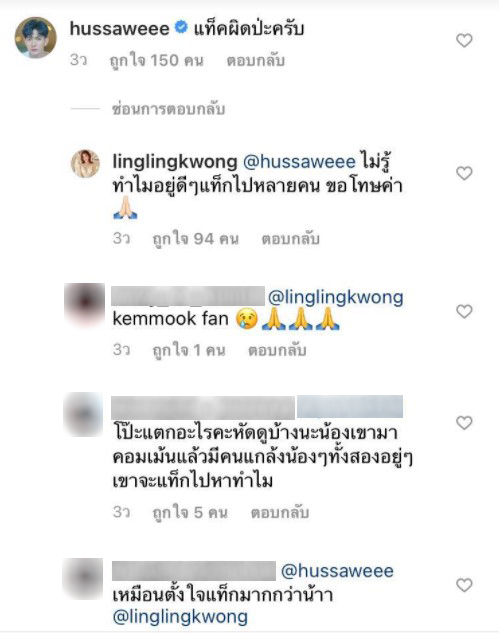499x633 pixels.
Task: Reply to hussaweee's comment using 'ตอบกลับ'
Action: point(256,61)
